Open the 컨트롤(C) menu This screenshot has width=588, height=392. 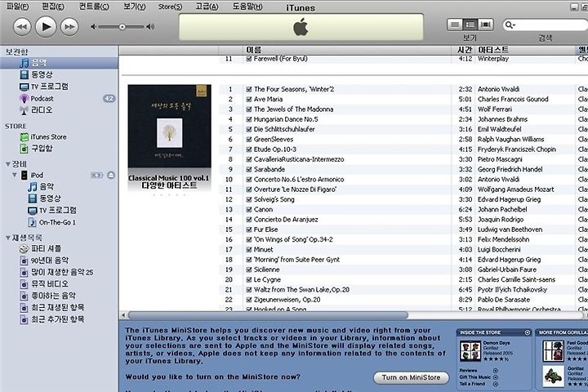coord(94,7)
